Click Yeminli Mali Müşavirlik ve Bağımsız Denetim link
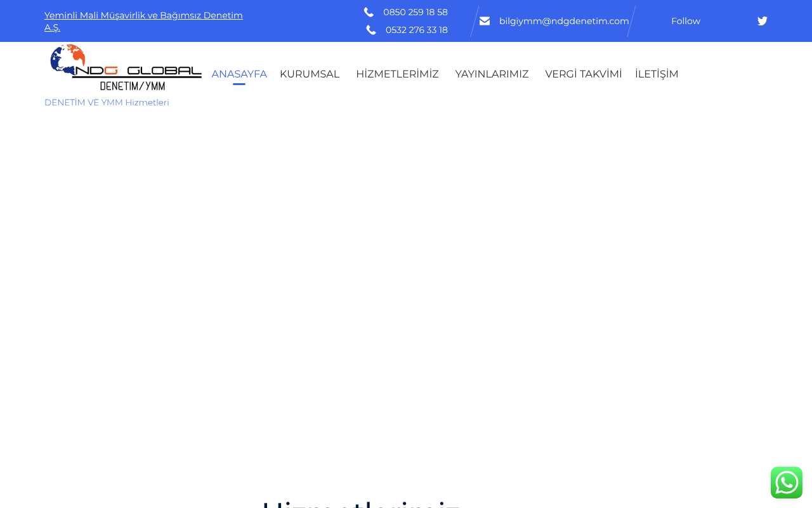Image resolution: width=812 pixels, height=508 pixels. (x=143, y=21)
